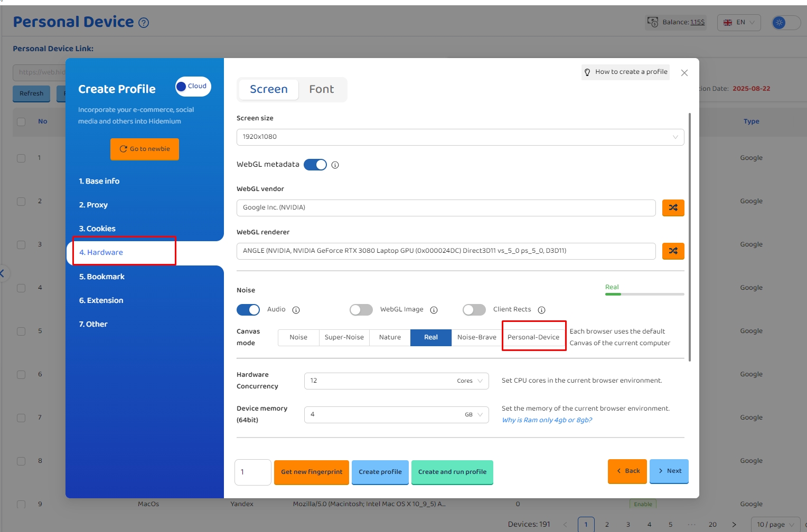Click shuffle icon beside WebGL renderer
This screenshot has height=532, width=807.
pyautogui.click(x=673, y=251)
